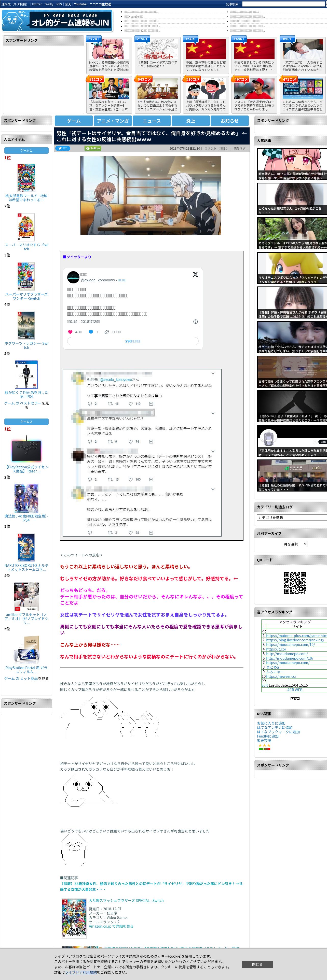The height and width of the screenshot is (980, 327).
Task: Open the Amazon.co.jp で詳細を見る link
Action: (111, 926)
